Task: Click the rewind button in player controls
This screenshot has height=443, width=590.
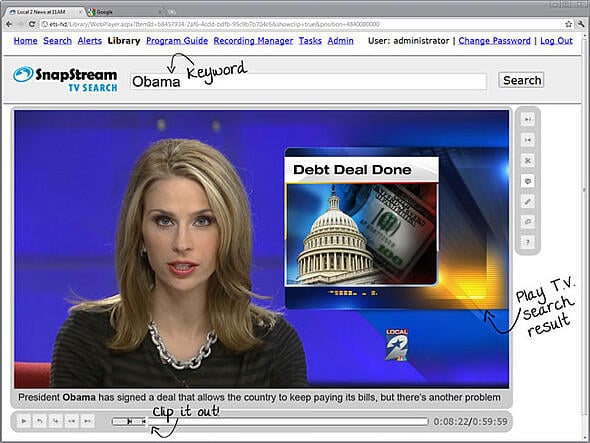Action: click(71, 421)
